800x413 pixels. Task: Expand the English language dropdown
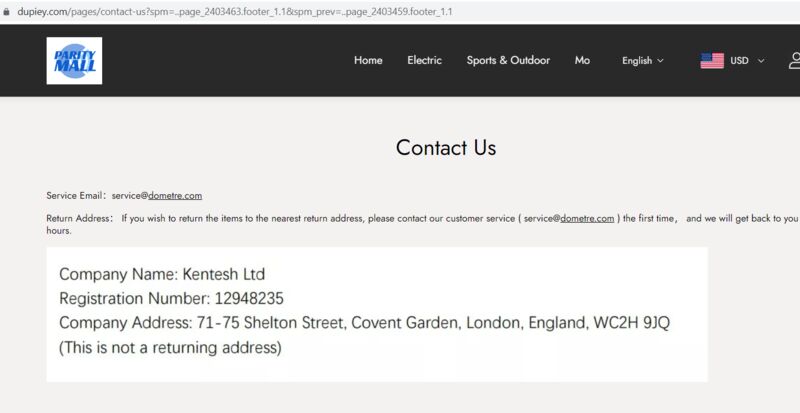click(642, 61)
